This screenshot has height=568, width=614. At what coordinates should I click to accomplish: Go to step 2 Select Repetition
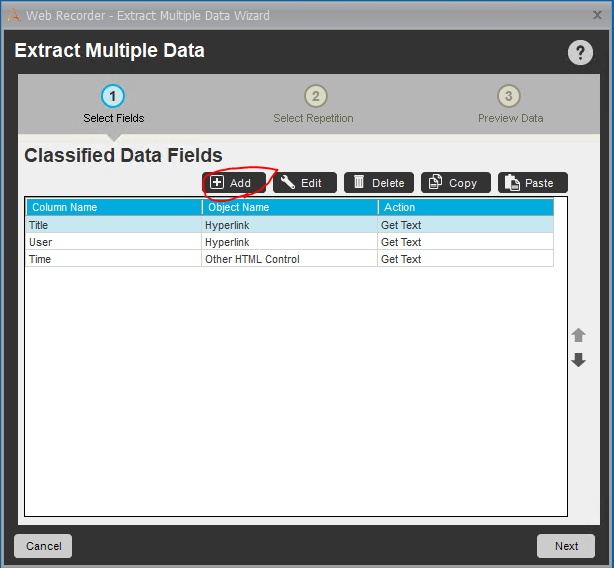point(313,104)
